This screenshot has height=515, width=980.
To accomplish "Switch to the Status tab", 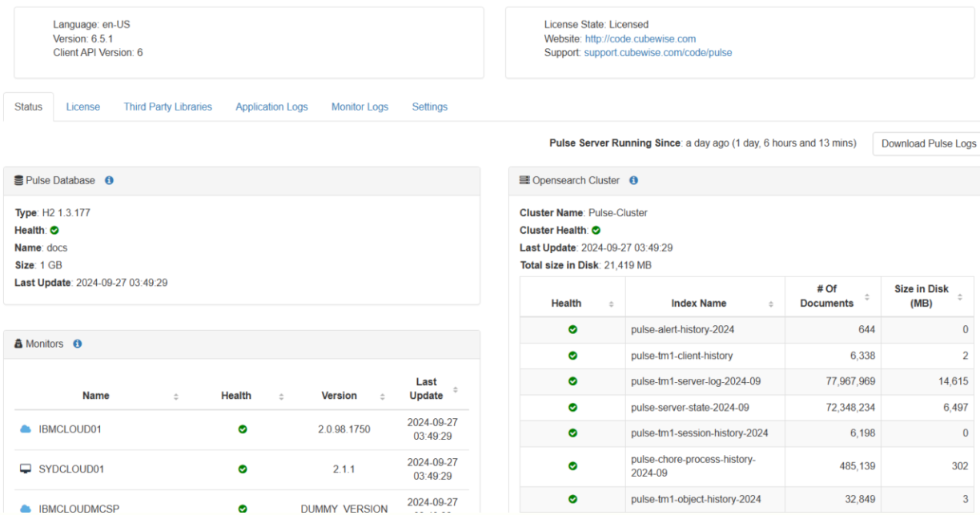I will [x=29, y=107].
